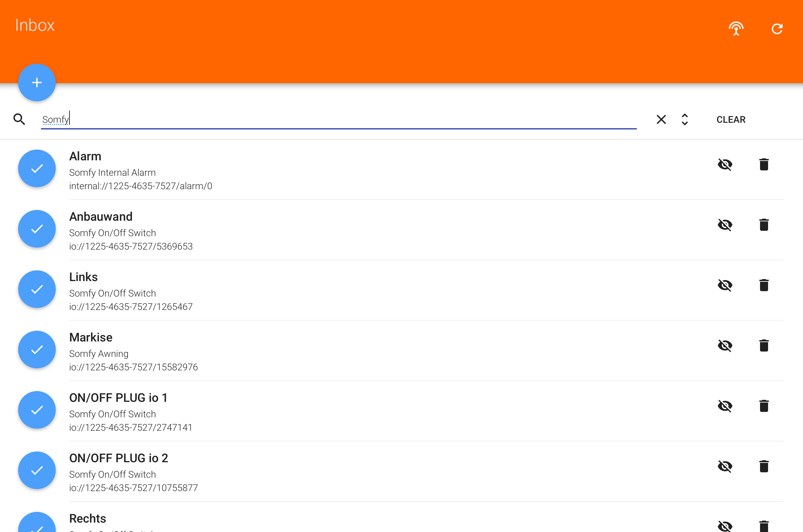Image resolution: width=803 pixels, height=532 pixels.
Task: Hide the Alarm entry with eye icon
Action: (x=725, y=165)
